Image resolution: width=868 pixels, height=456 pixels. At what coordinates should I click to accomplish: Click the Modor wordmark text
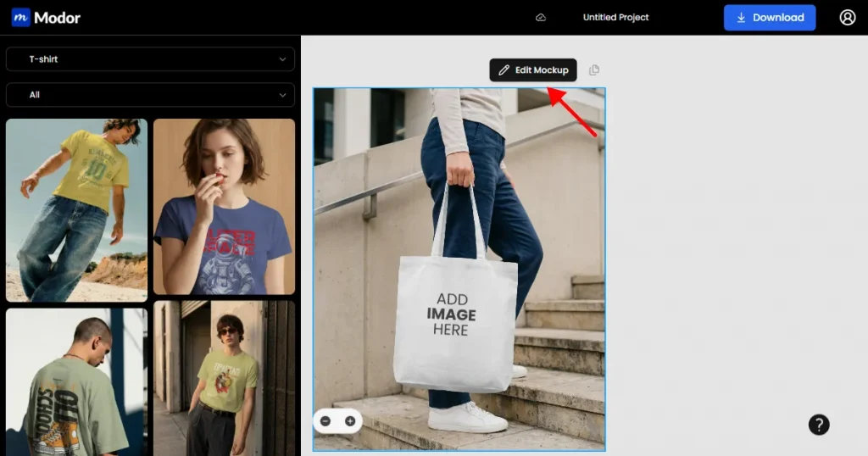(x=58, y=18)
